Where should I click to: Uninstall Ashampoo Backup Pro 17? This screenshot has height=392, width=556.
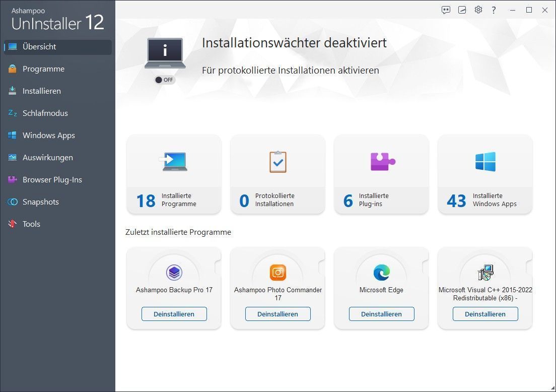(x=174, y=314)
